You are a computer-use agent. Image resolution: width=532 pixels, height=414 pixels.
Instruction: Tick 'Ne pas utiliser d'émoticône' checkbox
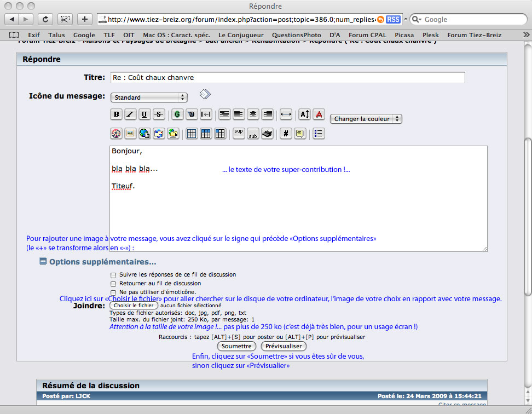point(113,292)
